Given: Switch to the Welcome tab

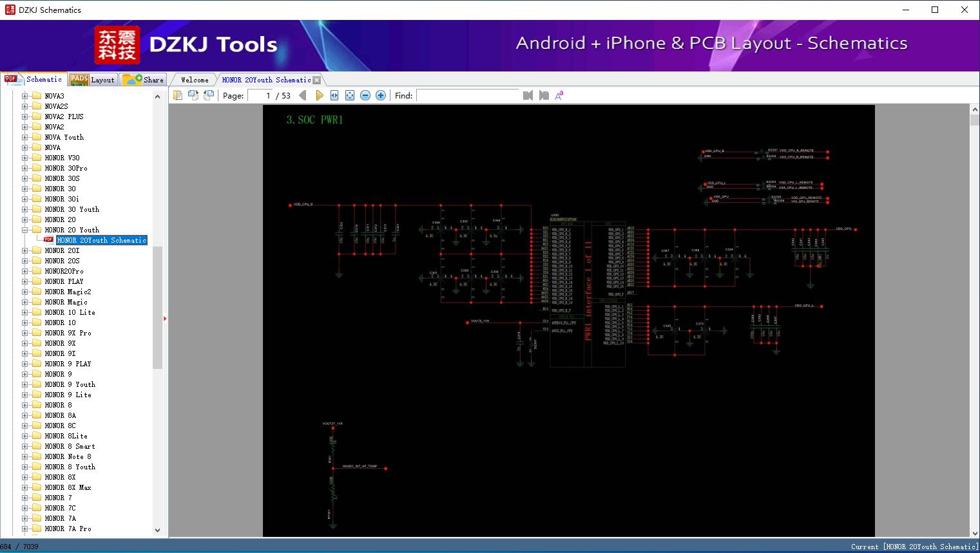Looking at the screenshot, I should tap(194, 80).
